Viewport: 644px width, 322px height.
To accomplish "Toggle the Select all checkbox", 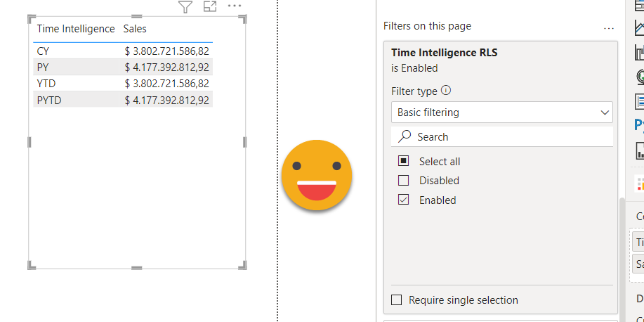I will coord(404,161).
